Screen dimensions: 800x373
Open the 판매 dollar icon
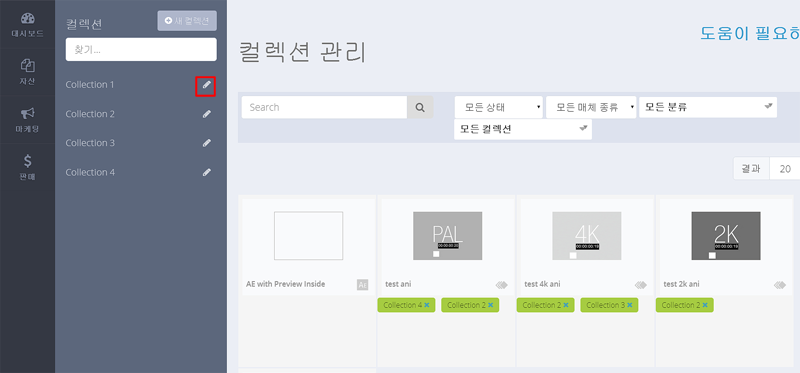(x=28, y=161)
